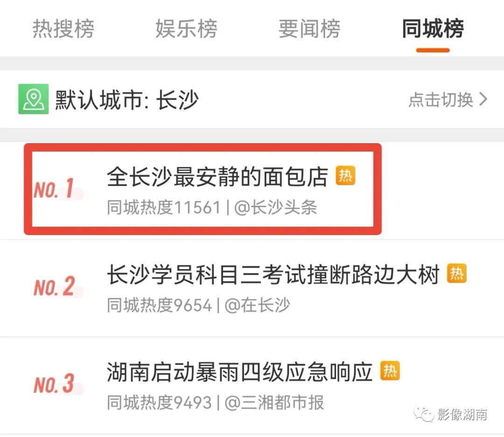Switch to the 要闻榜 tab
This screenshot has height=437, width=504.
click(309, 28)
